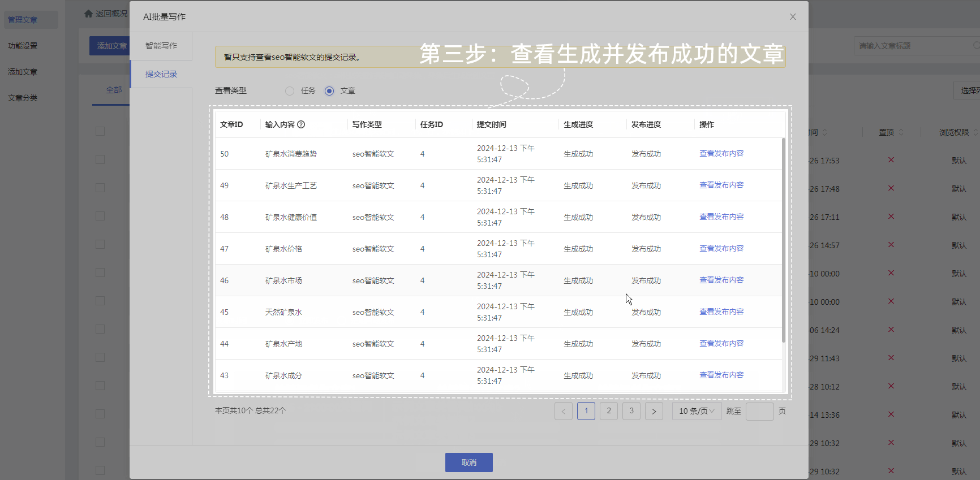Switch to the 智能写作 tab
980x480 pixels.
tap(161, 46)
